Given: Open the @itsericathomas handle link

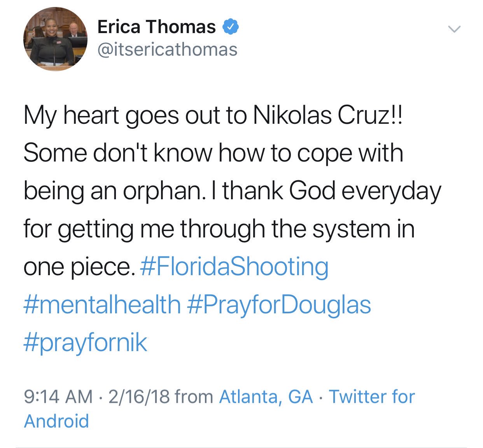Looking at the screenshot, I should (167, 50).
